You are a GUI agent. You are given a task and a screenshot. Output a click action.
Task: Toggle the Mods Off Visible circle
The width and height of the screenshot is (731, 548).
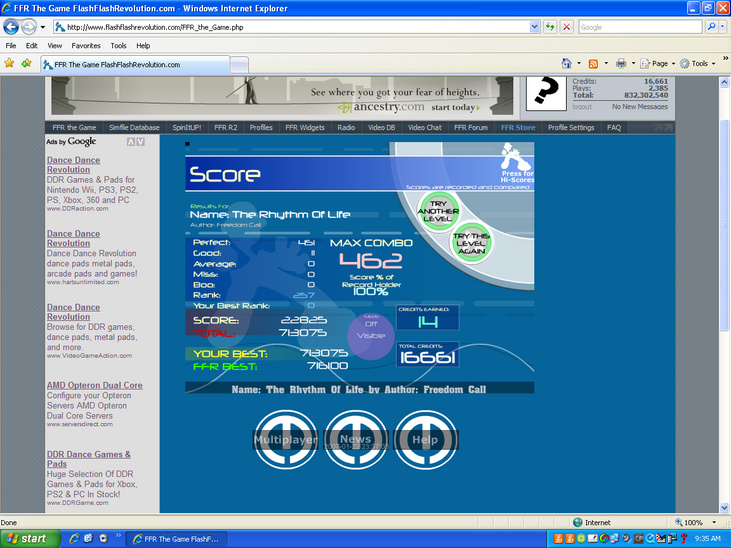(x=371, y=335)
